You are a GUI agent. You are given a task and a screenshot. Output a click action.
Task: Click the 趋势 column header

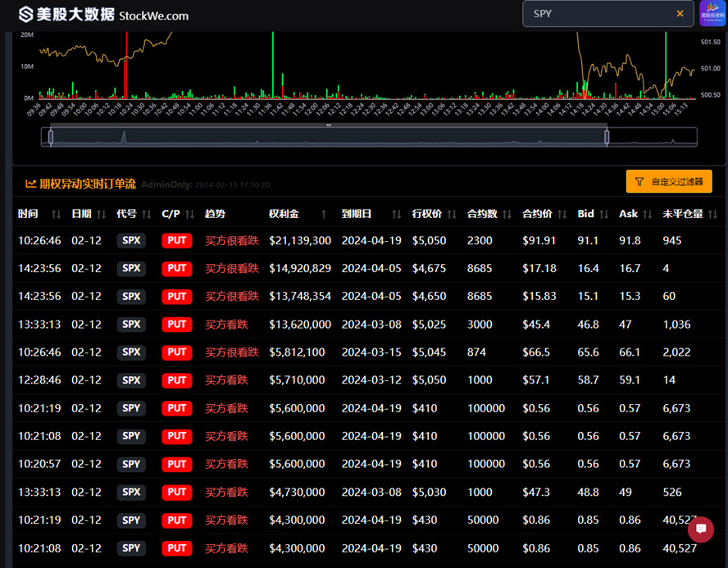click(x=215, y=214)
